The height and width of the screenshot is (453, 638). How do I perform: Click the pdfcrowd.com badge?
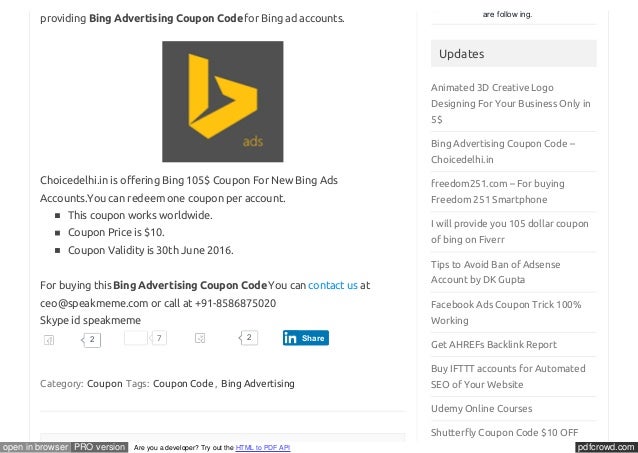point(606,446)
